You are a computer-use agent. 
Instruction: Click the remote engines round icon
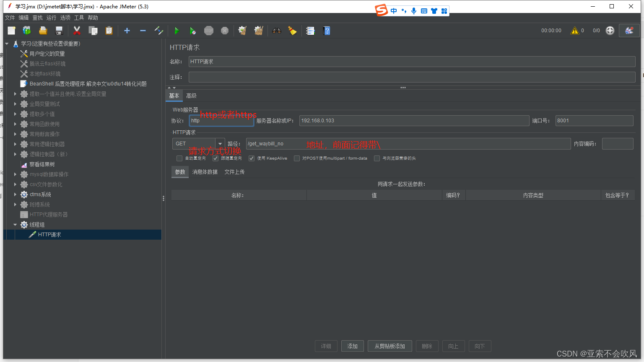610,31
